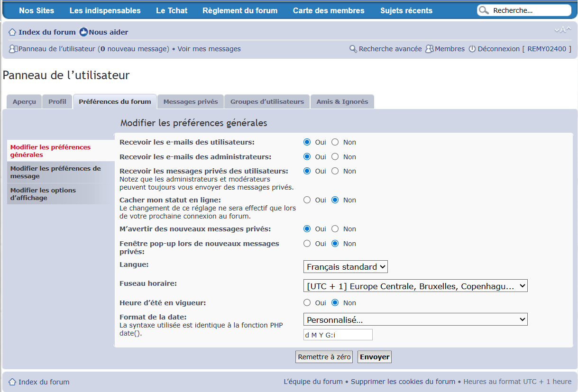The width and height of the screenshot is (578, 392).
Task: Click the magnifier icon beside Recherche avancée
Action: click(353, 49)
